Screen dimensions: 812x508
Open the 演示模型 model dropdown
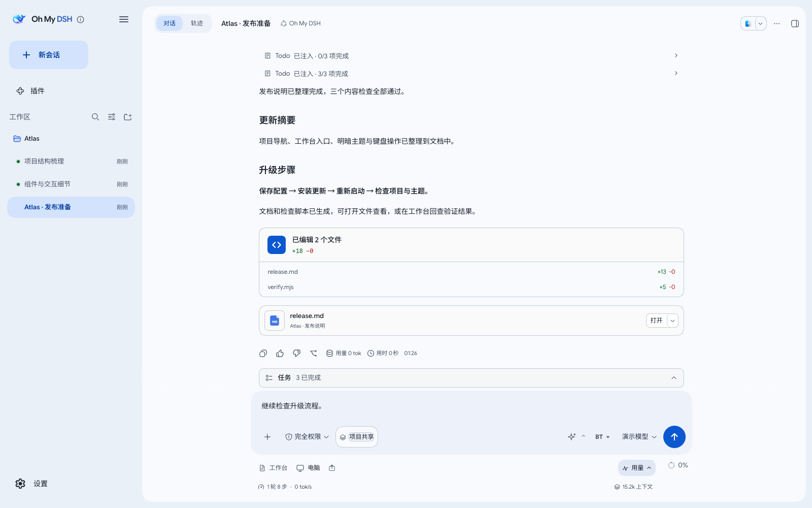coord(639,437)
